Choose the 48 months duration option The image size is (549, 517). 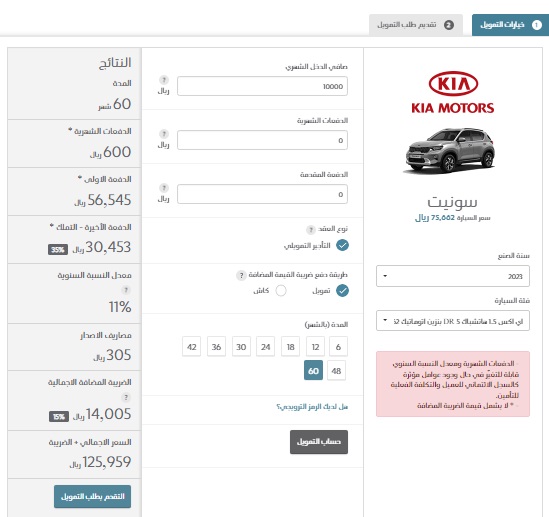click(x=336, y=370)
